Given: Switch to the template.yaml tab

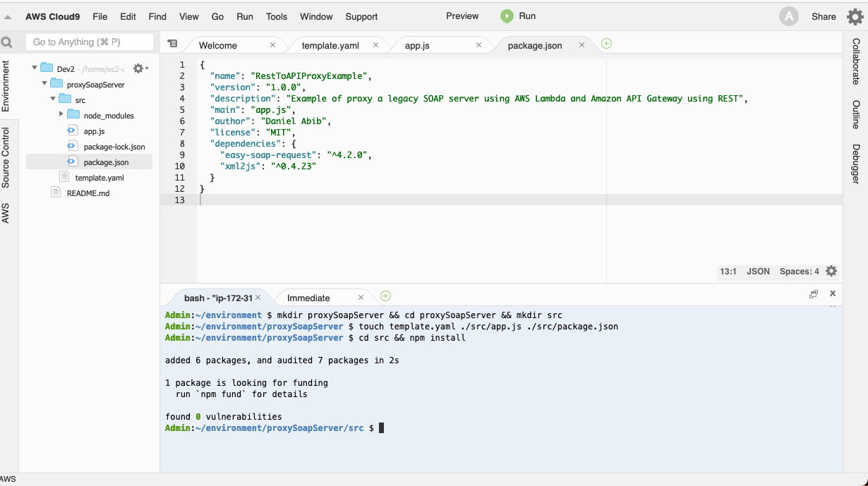Looking at the screenshot, I should click(330, 45).
